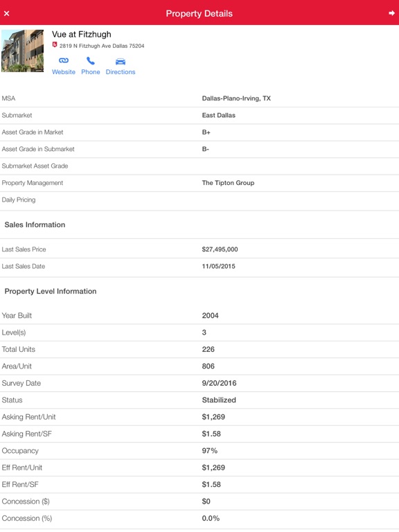
Task: Select the address 2819 N Fitzhugh Ave
Action: tap(102, 46)
